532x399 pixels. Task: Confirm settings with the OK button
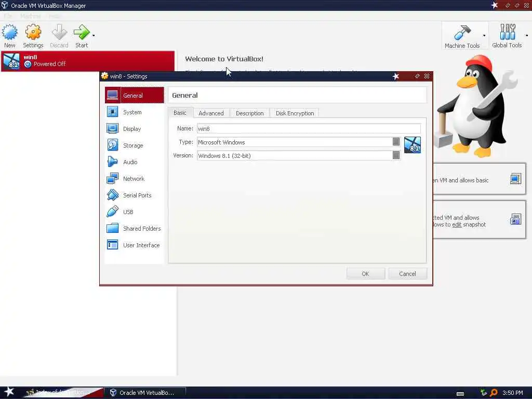(365, 274)
